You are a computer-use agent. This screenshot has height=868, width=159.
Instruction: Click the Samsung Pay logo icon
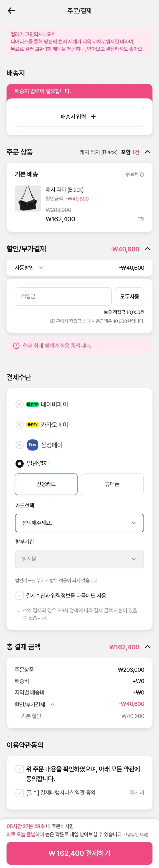click(x=32, y=445)
